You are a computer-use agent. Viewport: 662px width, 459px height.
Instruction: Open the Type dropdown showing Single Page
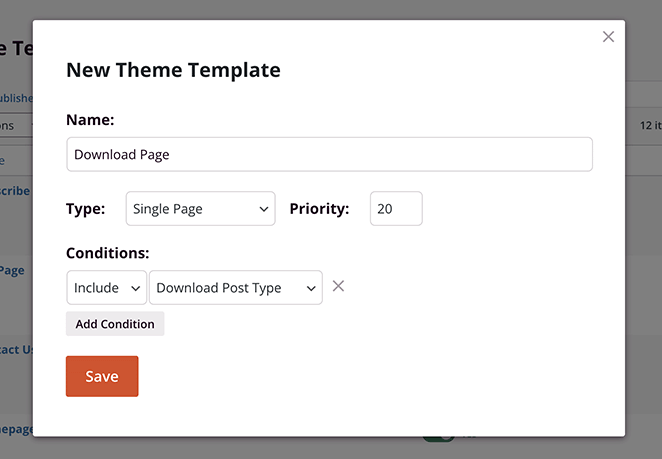[201, 209]
